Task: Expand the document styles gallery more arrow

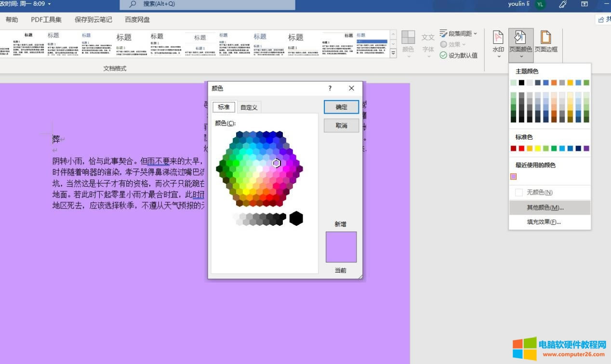Action: coord(393,54)
